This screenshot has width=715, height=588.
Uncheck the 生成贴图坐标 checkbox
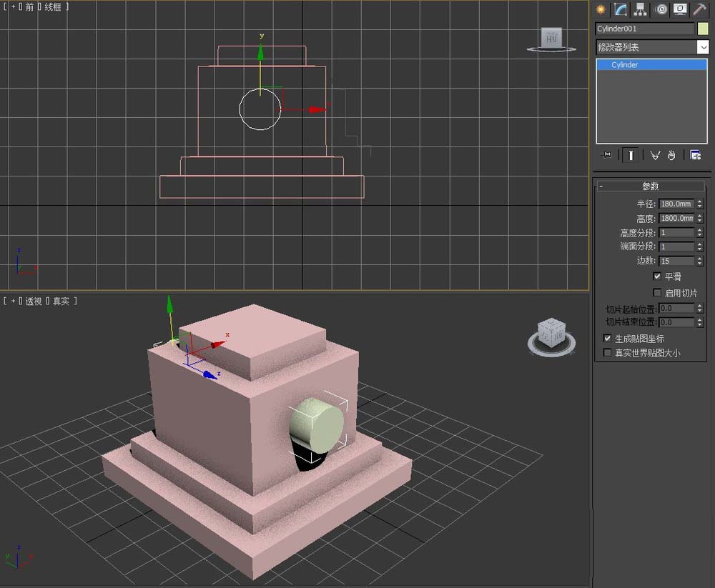coord(608,339)
